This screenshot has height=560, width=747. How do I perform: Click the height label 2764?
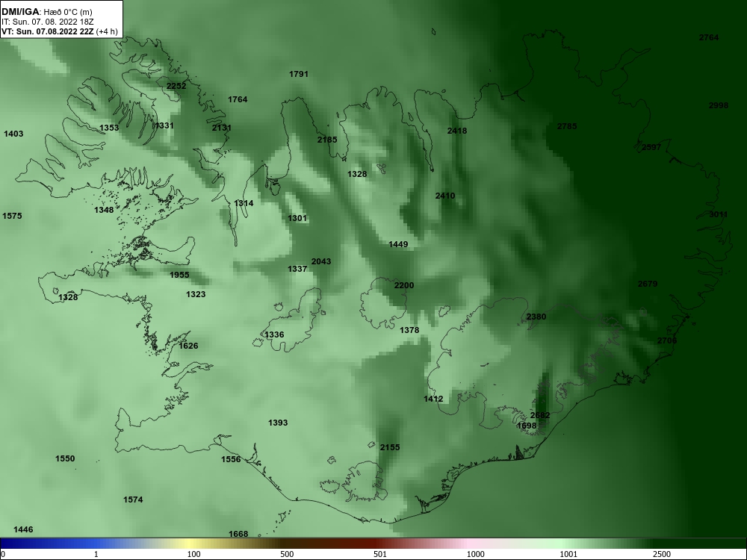pos(709,37)
